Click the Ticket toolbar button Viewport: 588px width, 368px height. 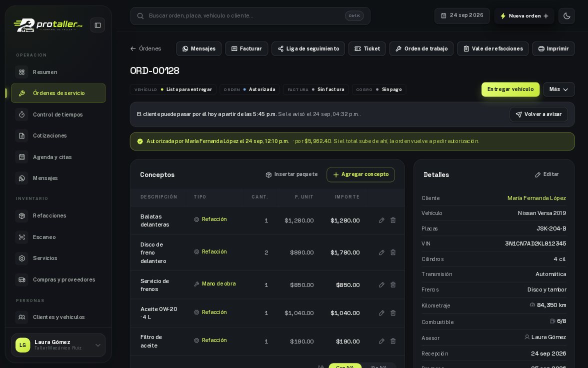367,49
